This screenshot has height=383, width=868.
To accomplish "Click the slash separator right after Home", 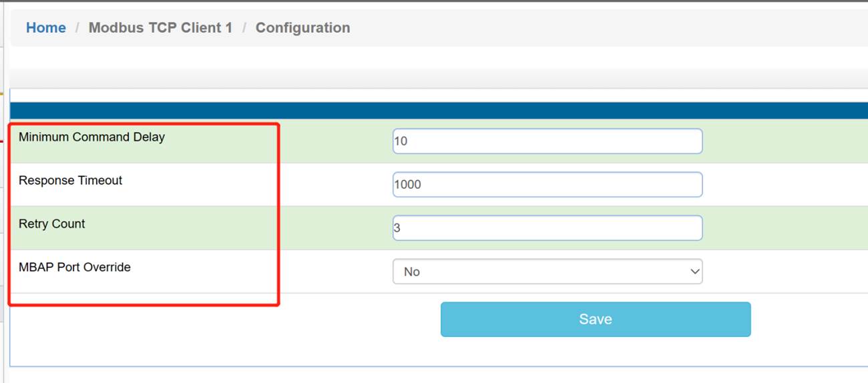I will (77, 28).
